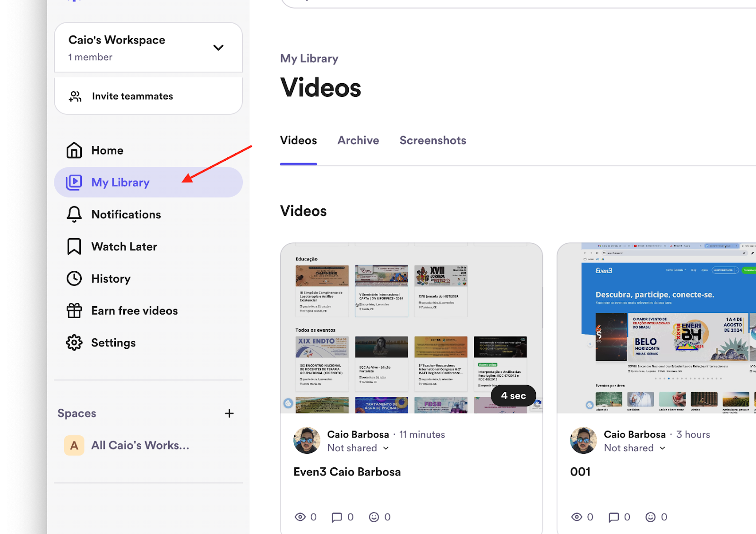Click the 001 video title
This screenshot has height=534, width=756.
point(580,472)
